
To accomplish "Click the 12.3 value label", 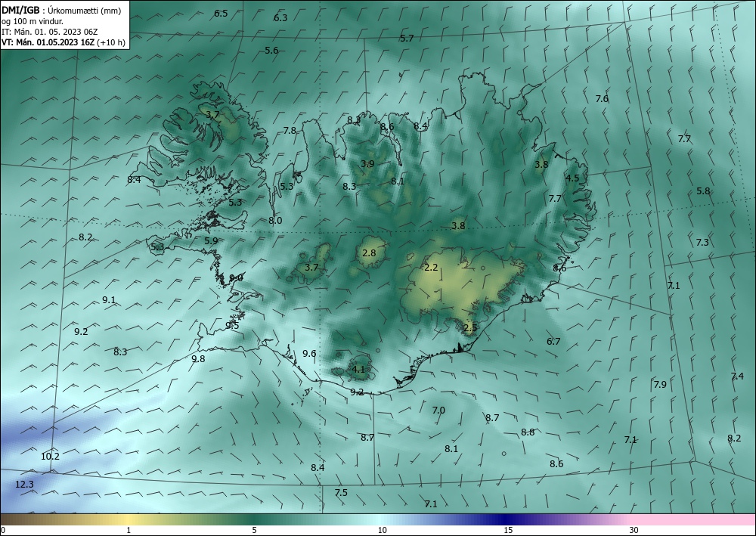I will (x=25, y=485).
